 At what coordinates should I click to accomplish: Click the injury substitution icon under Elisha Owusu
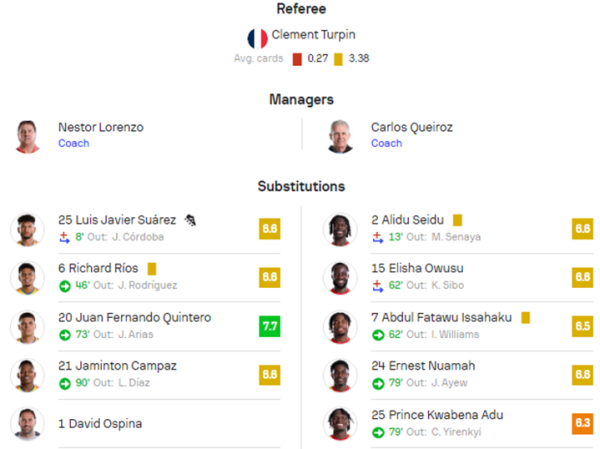click(378, 286)
